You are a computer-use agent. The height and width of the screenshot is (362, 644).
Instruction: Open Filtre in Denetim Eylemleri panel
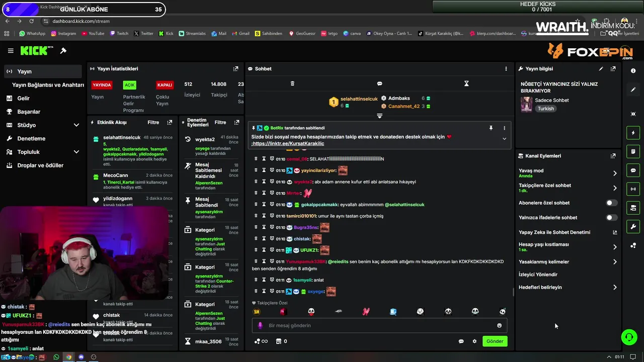220,122
